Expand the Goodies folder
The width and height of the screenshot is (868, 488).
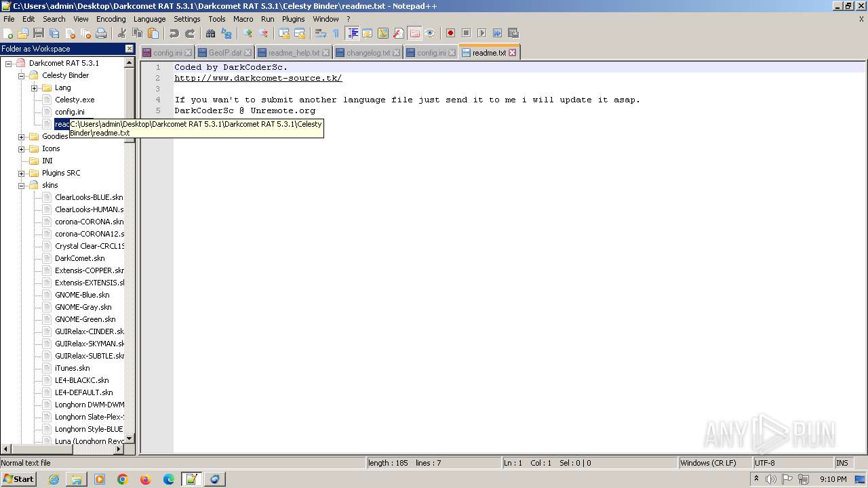coord(22,136)
